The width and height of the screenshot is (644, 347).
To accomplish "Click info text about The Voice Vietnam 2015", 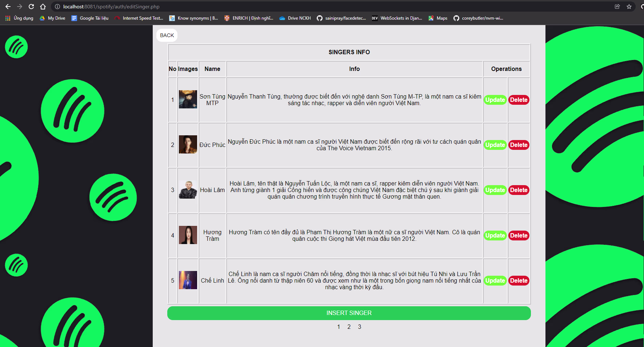I will (x=355, y=145).
